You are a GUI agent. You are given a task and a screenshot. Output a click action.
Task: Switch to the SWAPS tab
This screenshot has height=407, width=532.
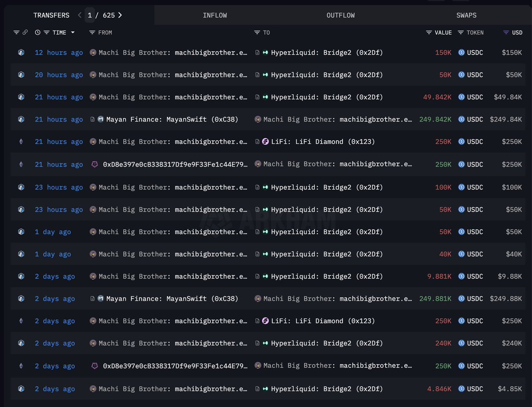click(x=466, y=15)
